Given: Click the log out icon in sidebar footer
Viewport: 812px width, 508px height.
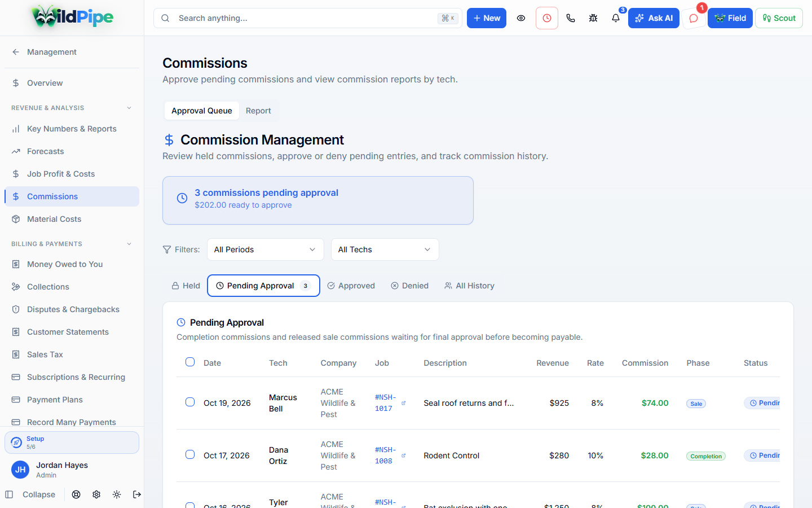Looking at the screenshot, I should click(x=137, y=494).
